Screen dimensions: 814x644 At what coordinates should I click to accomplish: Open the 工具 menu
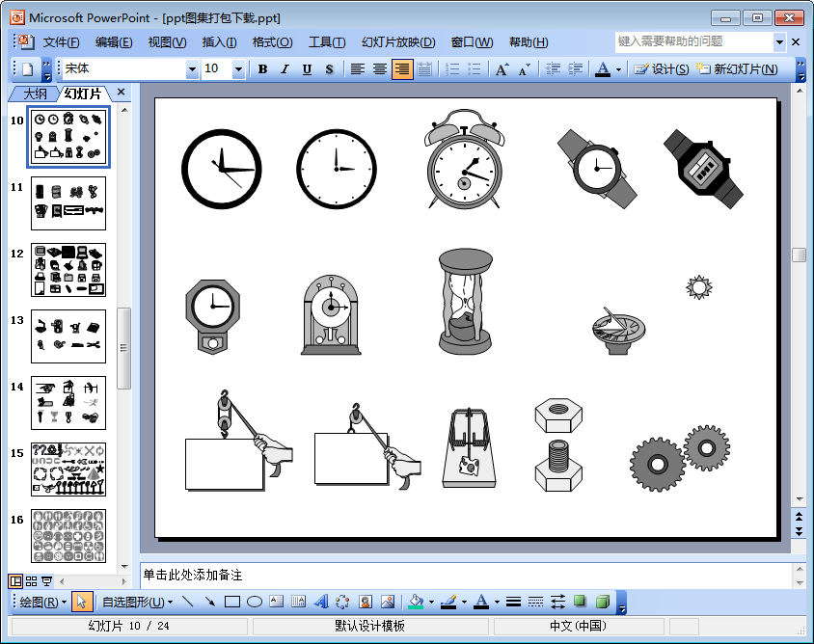tap(327, 42)
